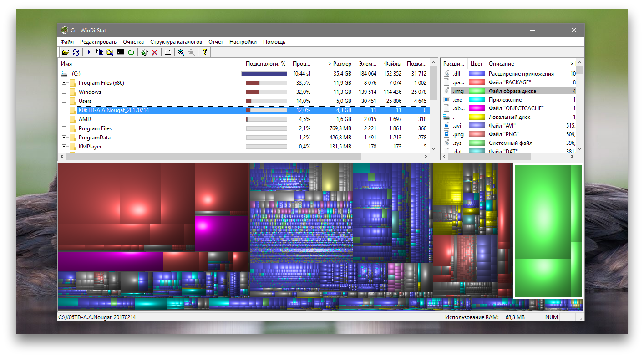Screen dimensions: 644x357
Task: Click the .dll file type icon
Action: 446,74
